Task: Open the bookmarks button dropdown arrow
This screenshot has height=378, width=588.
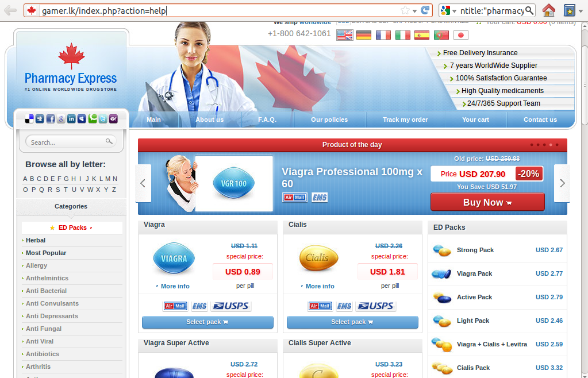Action: pos(581,11)
